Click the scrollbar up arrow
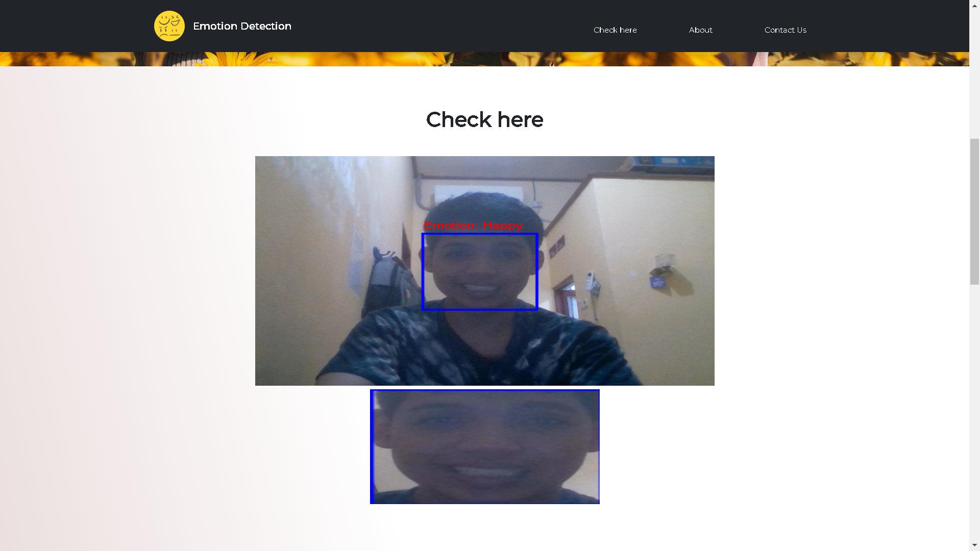The height and width of the screenshot is (551, 980). pos(974,5)
